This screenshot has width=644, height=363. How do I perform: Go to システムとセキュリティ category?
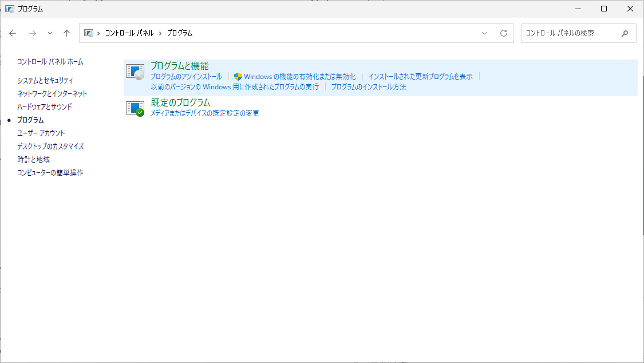pyautogui.click(x=45, y=81)
